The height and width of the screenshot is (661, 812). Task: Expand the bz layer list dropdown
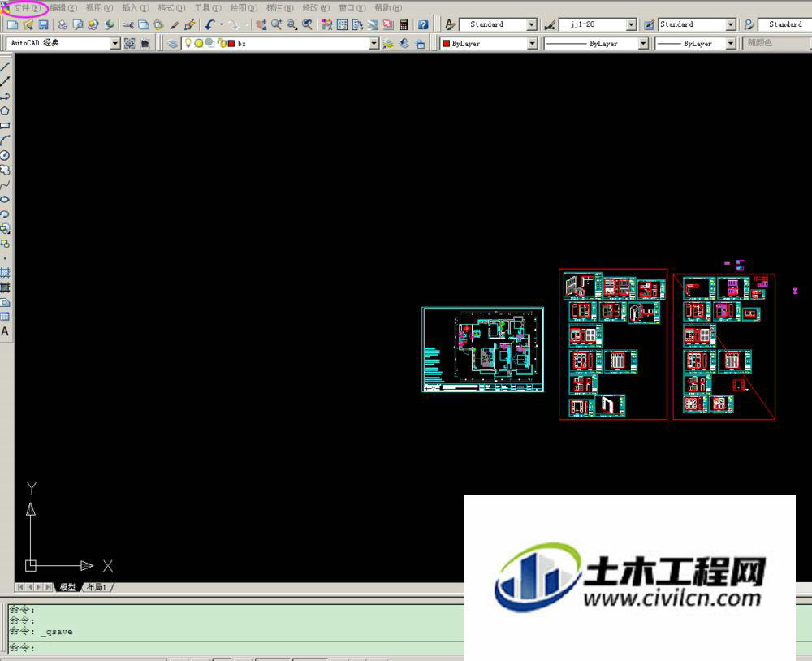(x=374, y=44)
